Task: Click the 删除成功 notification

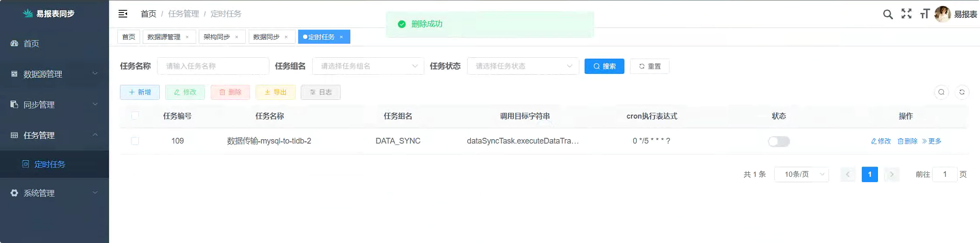Action: pyautogui.click(x=490, y=24)
